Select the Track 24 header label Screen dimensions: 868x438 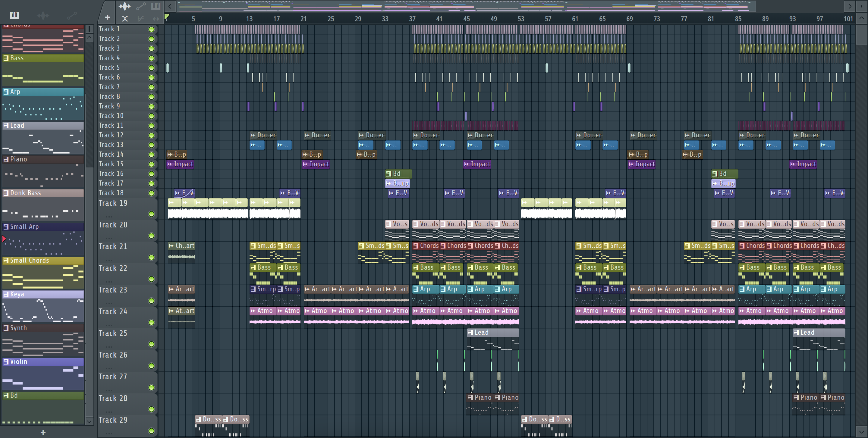point(113,312)
